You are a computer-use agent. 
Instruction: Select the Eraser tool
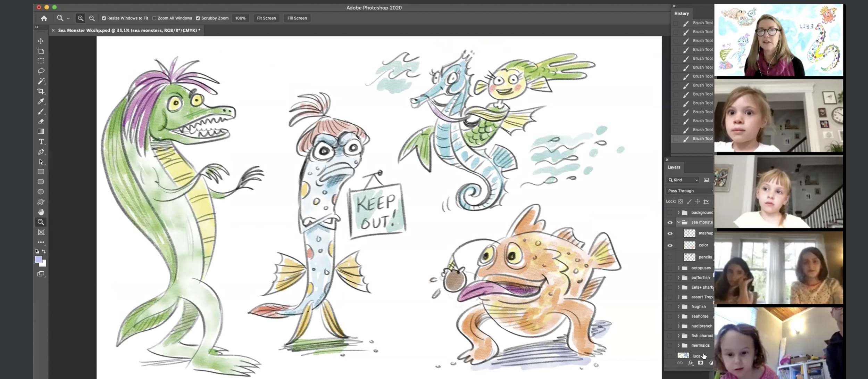point(41,122)
